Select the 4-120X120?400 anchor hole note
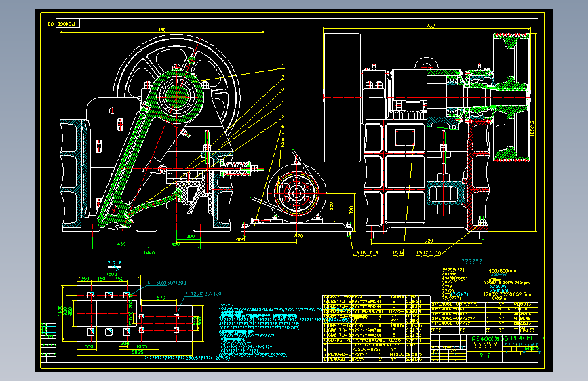 click(x=203, y=294)
